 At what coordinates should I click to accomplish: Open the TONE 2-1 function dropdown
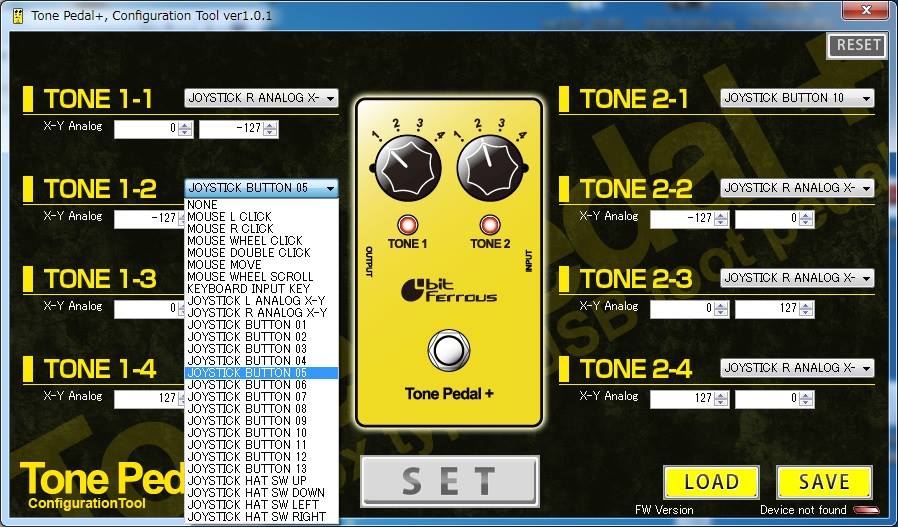click(797, 98)
